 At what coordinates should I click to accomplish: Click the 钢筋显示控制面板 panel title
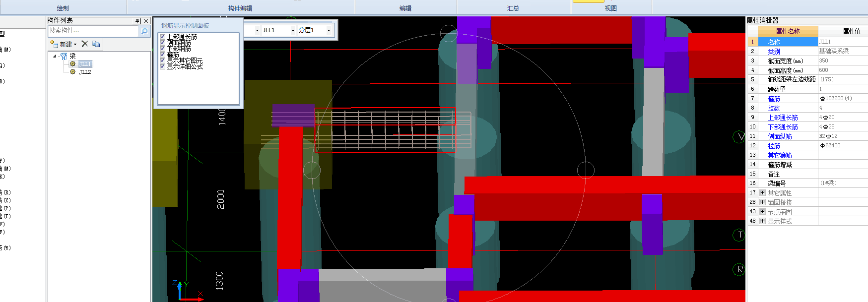185,25
